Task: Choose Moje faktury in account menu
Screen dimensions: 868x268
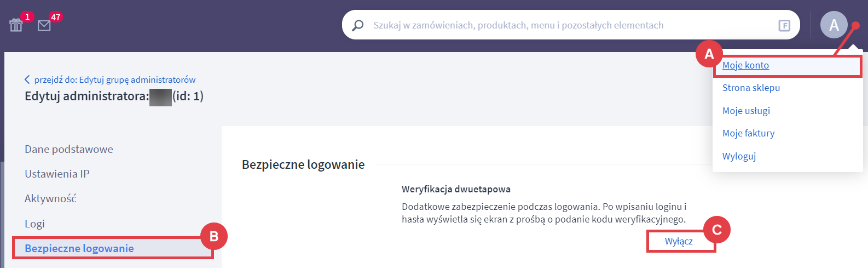Action: coord(748,133)
